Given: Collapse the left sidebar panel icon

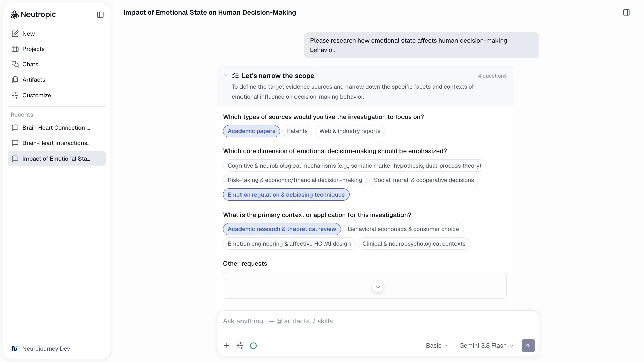Looking at the screenshot, I should coord(100,15).
